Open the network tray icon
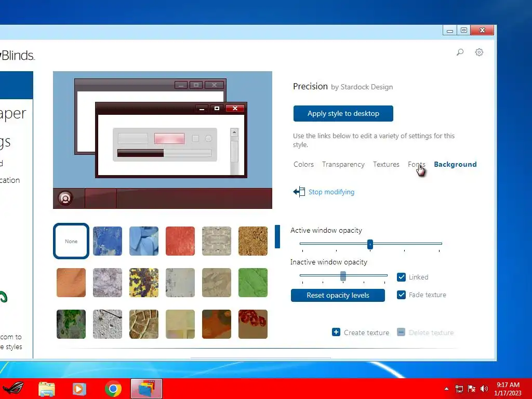The height and width of the screenshot is (399, 532). [x=459, y=389]
